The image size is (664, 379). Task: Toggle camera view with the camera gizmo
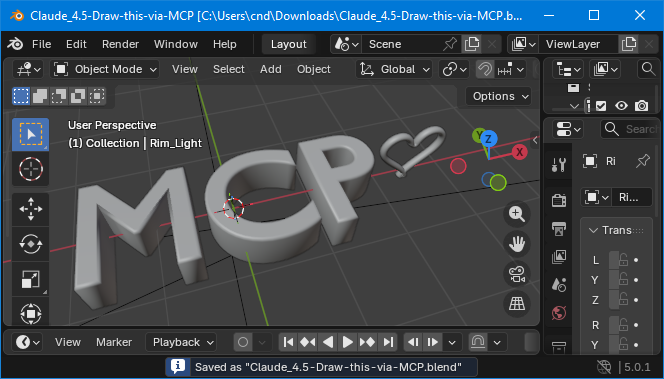click(x=517, y=274)
